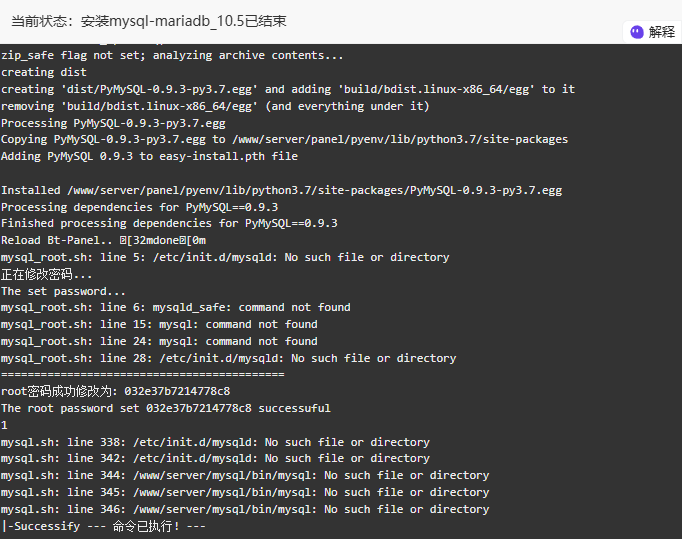The height and width of the screenshot is (539, 682).
Task: Open the 解释 explanation button
Action: click(652, 32)
